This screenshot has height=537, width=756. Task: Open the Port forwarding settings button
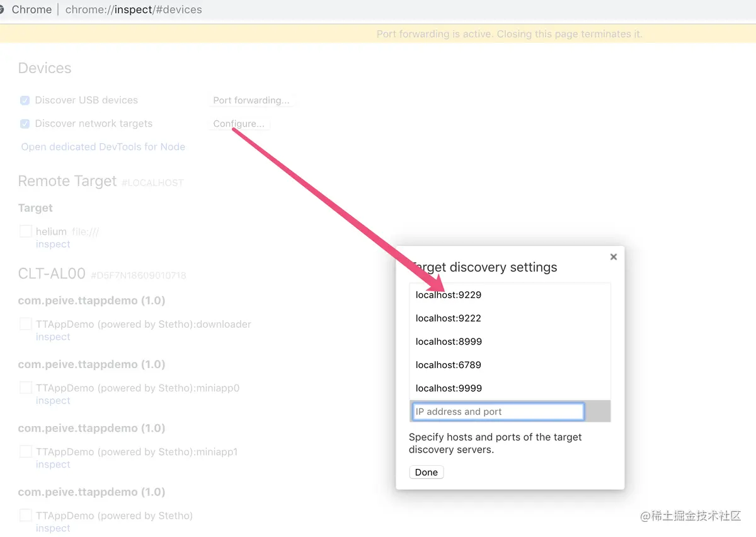(251, 100)
